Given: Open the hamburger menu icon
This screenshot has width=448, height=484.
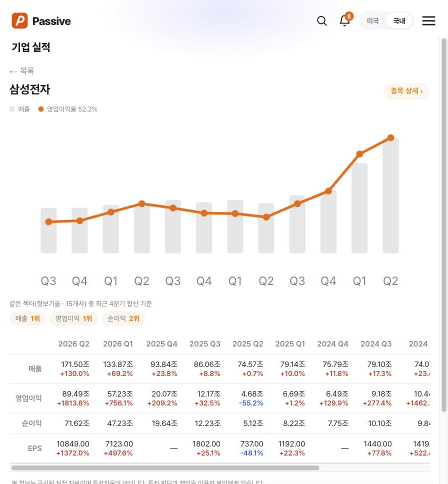Looking at the screenshot, I should [x=428, y=21].
